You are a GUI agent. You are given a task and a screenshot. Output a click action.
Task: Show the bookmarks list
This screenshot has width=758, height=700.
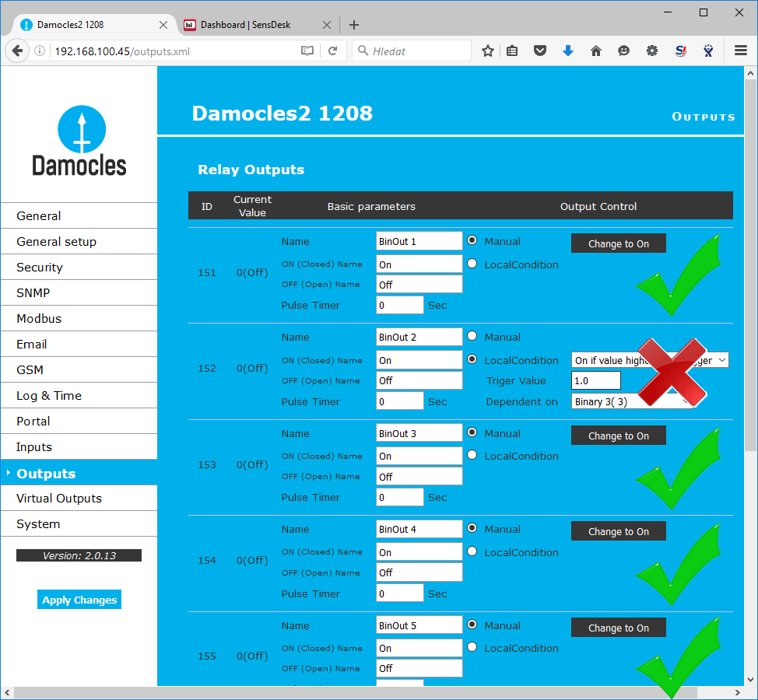(512, 51)
